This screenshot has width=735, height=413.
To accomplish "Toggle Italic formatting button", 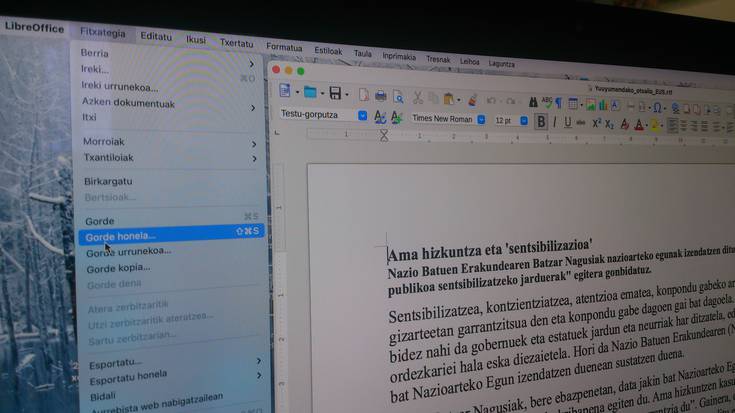I will [555, 121].
